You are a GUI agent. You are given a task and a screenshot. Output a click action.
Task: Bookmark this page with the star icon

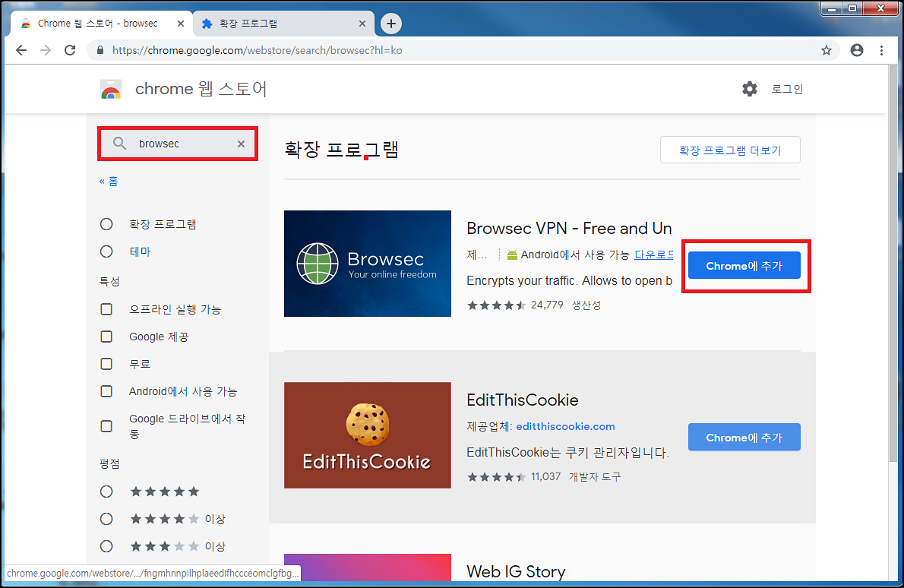[827, 50]
